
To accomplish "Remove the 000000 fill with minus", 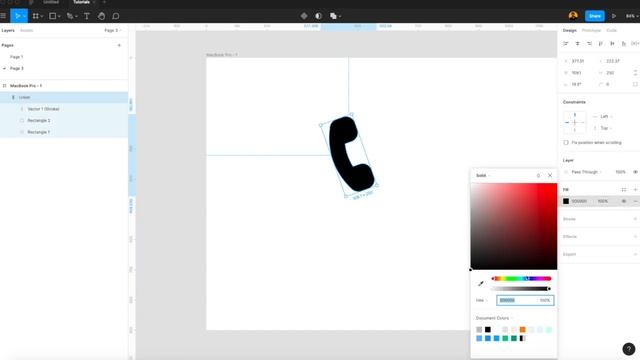I will click(636, 201).
